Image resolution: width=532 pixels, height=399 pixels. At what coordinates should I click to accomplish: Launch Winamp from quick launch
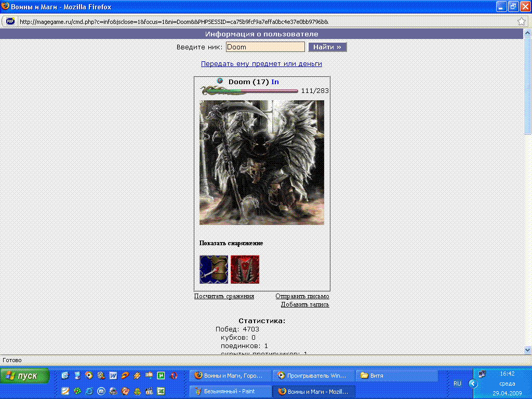(137, 375)
